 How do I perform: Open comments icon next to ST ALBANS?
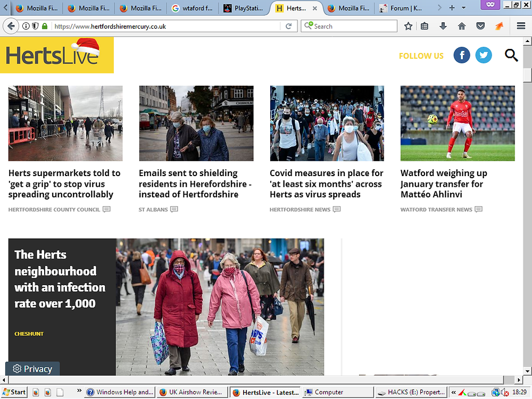[174, 209]
